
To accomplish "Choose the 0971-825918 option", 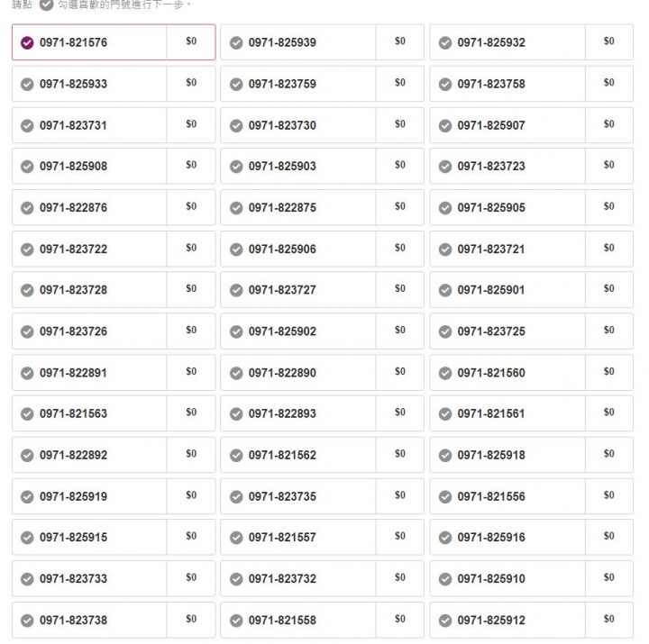I will 532,455.
